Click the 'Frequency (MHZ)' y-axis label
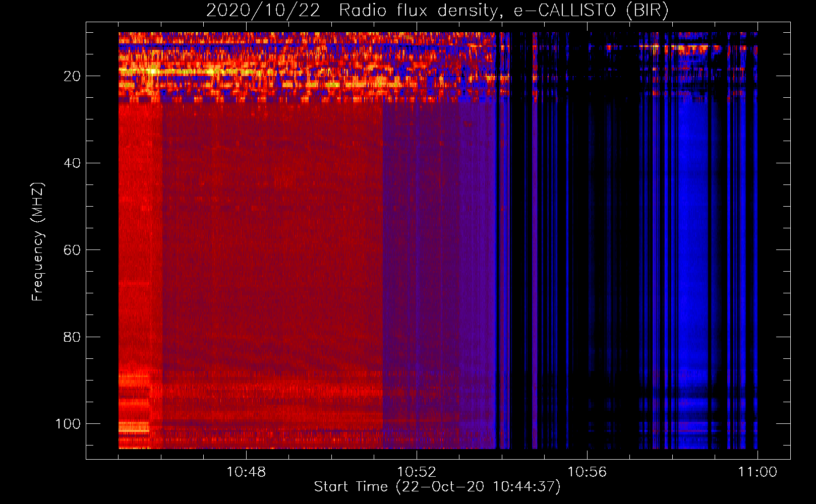The width and height of the screenshot is (816, 504). (38, 242)
